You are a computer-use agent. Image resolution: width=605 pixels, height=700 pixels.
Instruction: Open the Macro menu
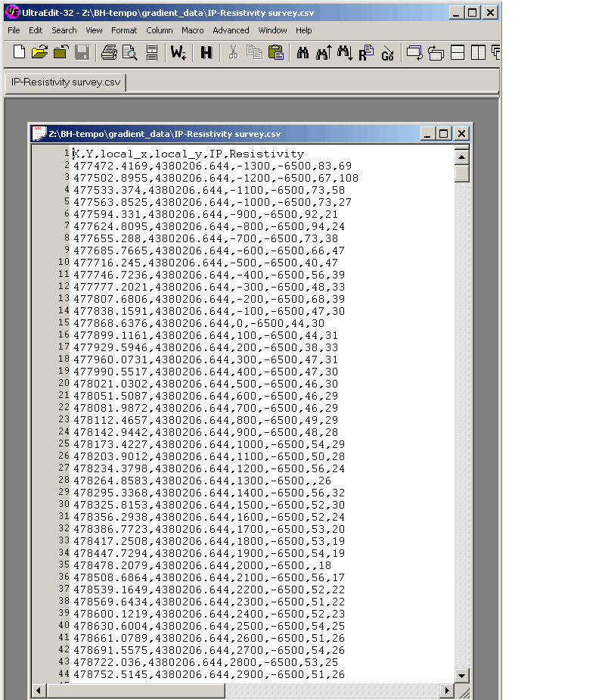[192, 30]
